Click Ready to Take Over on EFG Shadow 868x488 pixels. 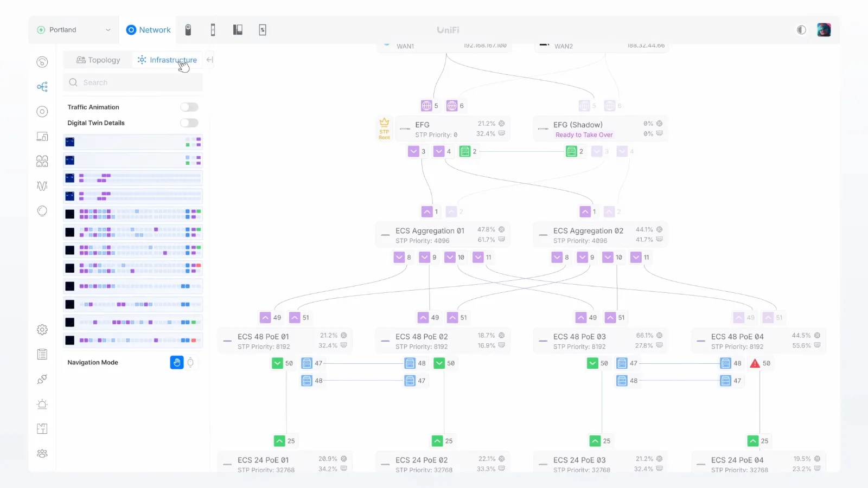pos(584,134)
